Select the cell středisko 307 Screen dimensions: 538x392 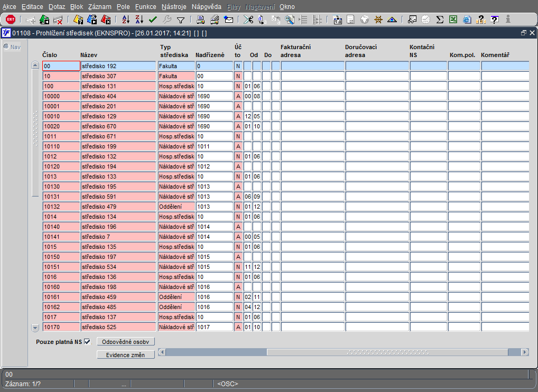point(118,76)
